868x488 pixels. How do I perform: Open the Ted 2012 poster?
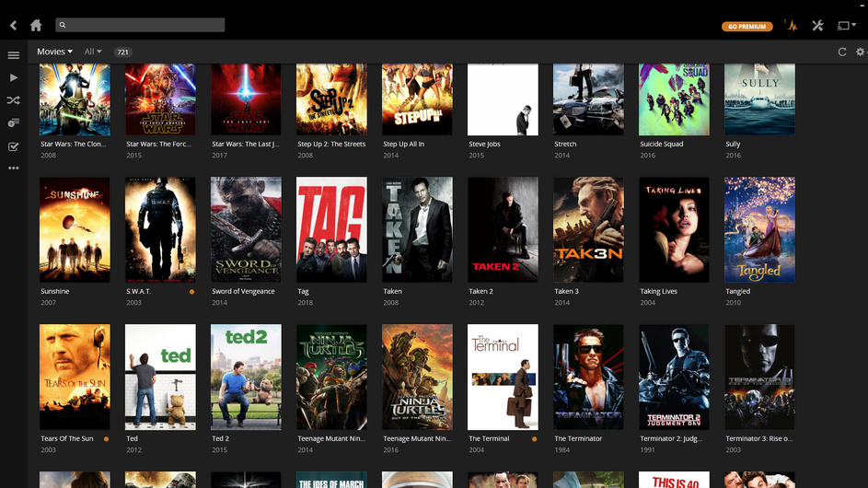[x=160, y=378]
